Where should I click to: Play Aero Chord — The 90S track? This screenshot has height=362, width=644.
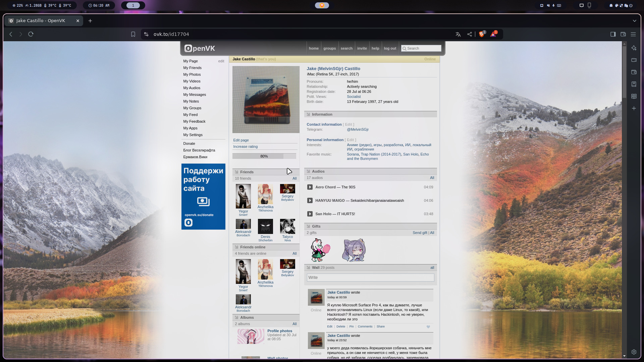click(310, 187)
